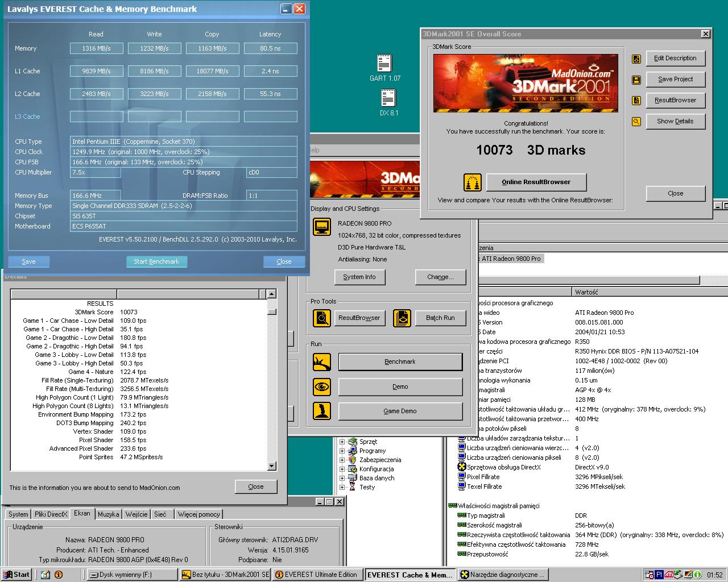
Task: Click the results list scrollbar up arrow
Action: pyautogui.click(x=272, y=294)
